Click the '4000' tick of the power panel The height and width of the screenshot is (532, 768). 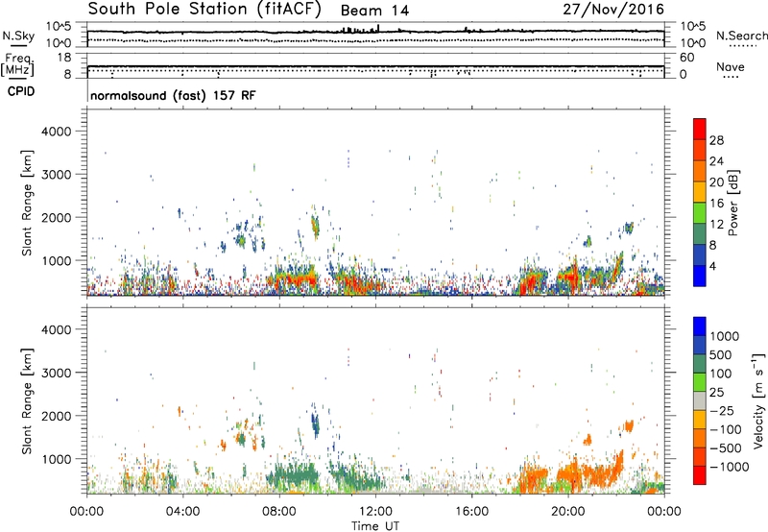[56, 132]
